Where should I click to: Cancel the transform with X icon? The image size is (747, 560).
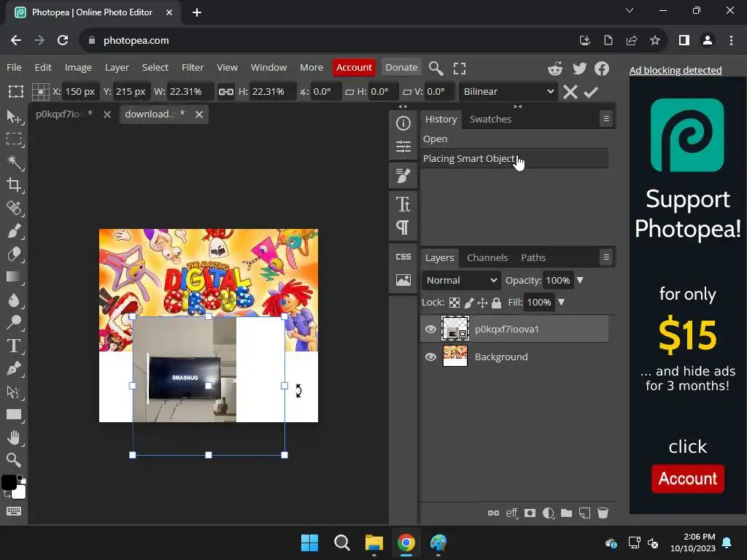pos(570,92)
